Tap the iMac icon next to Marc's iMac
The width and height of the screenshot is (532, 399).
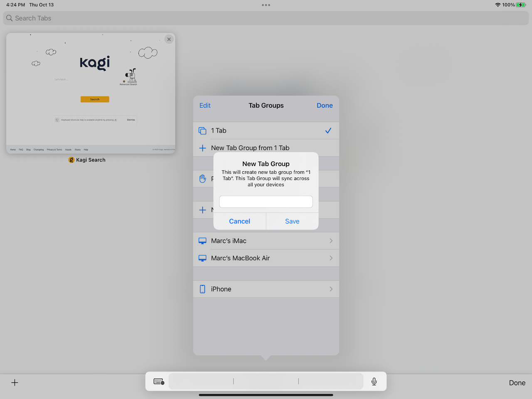202,241
